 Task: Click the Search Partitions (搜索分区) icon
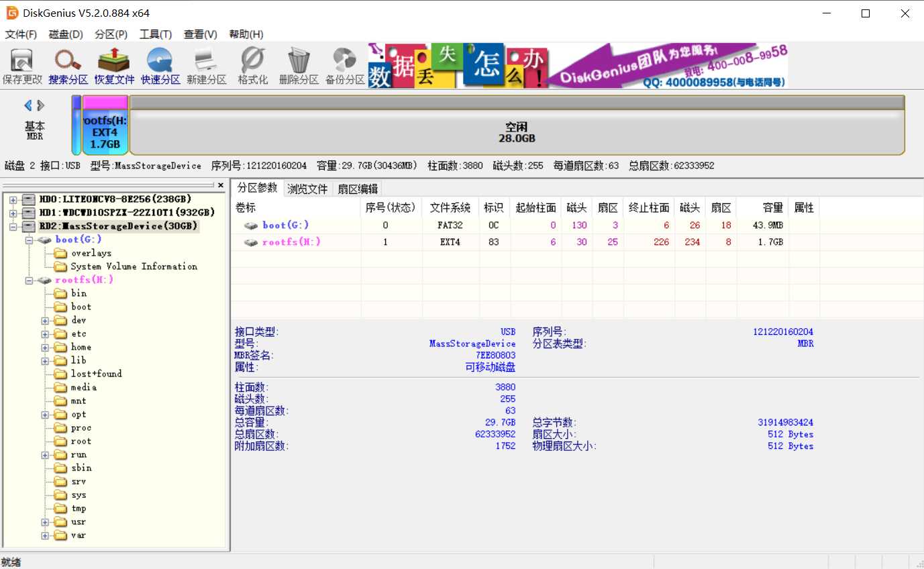click(68, 66)
